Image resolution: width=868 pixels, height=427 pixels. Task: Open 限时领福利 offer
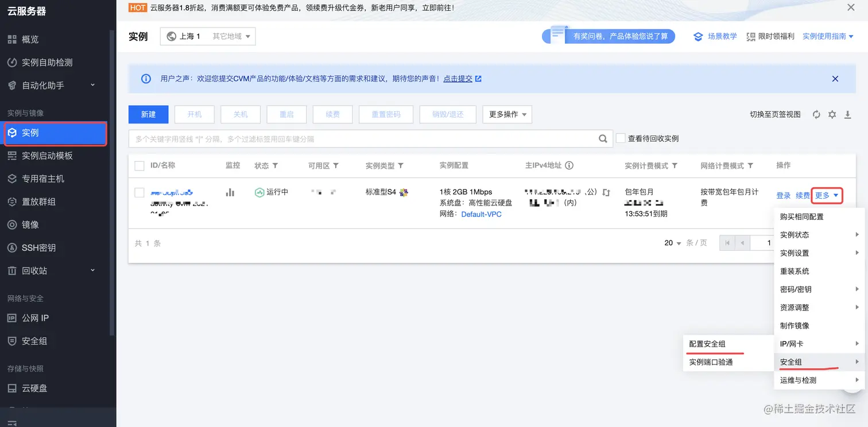point(770,36)
